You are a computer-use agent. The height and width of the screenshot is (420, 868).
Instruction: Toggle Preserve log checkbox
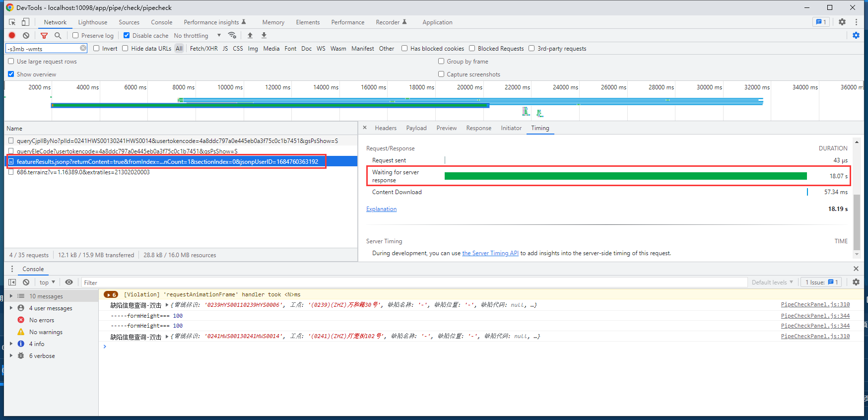coord(75,35)
